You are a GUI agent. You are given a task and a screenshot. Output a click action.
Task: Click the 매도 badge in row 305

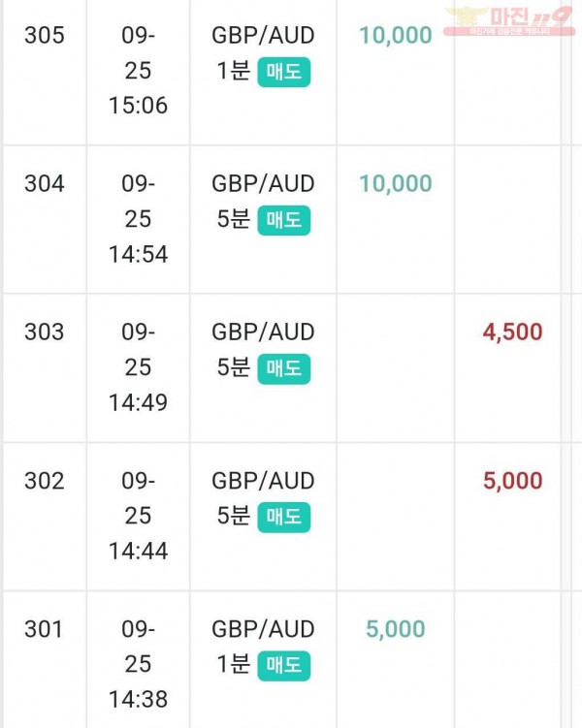[x=284, y=72]
